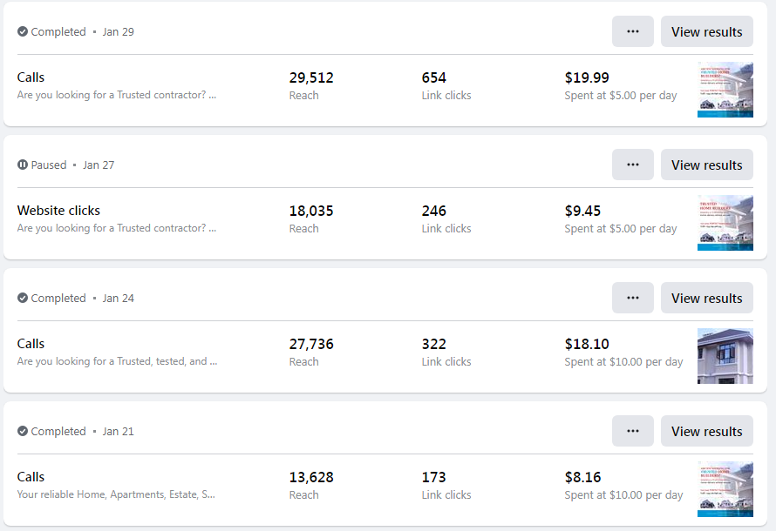This screenshot has width=776, height=532.
Task: Click the 27,736 reach figure
Action: [311, 344]
